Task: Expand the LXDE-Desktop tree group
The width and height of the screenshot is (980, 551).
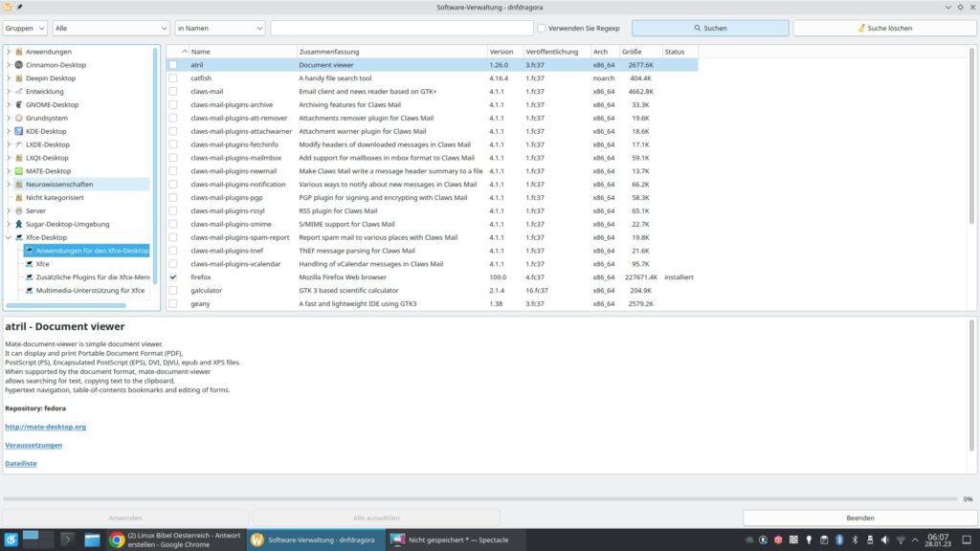Action: [9, 144]
